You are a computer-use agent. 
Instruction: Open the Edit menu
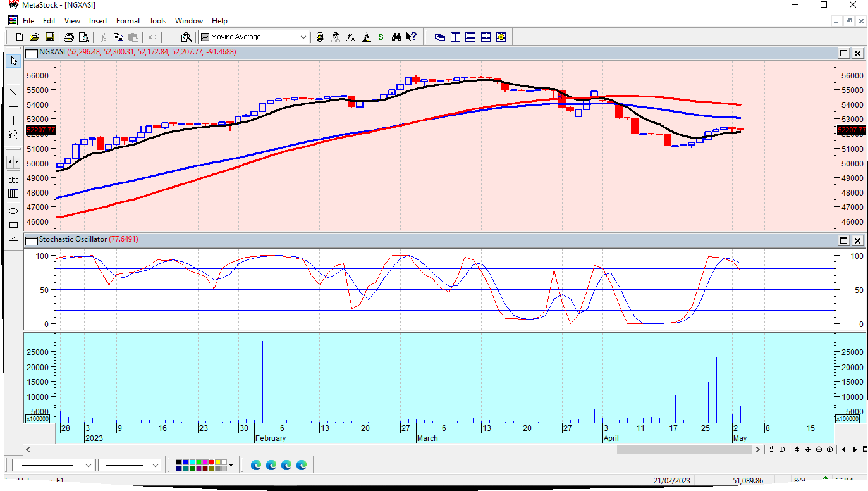pyautogui.click(x=49, y=21)
